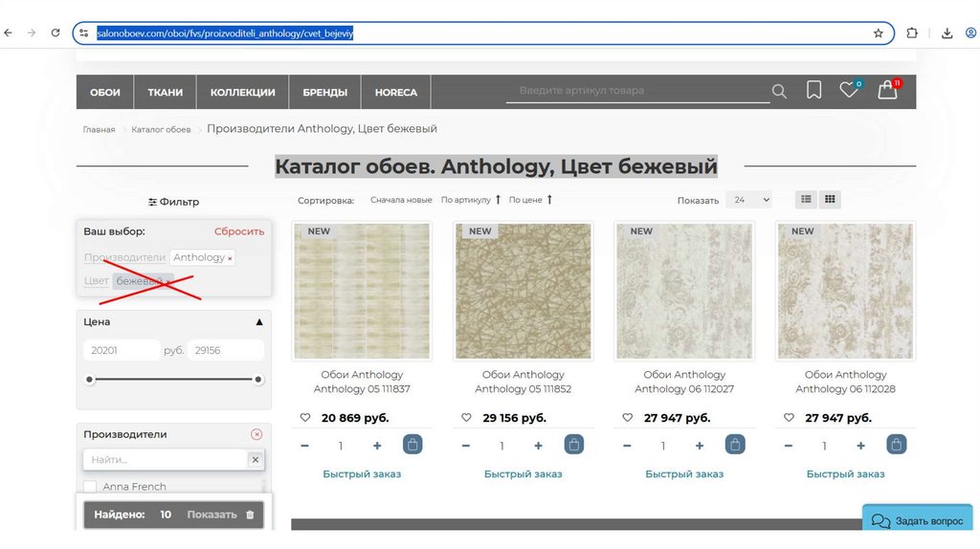Switch to grid view icon

pyautogui.click(x=830, y=199)
